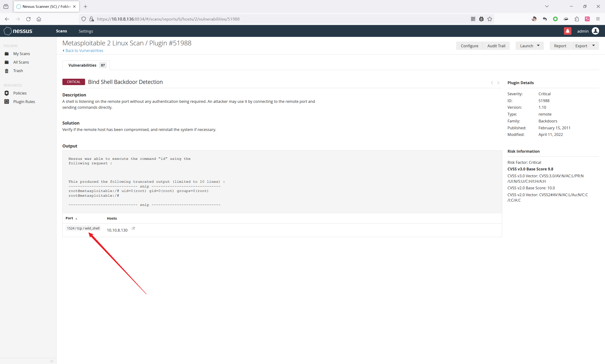Click the hat-shaped extension icon
Screen dimensions: 605x364
point(566,19)
